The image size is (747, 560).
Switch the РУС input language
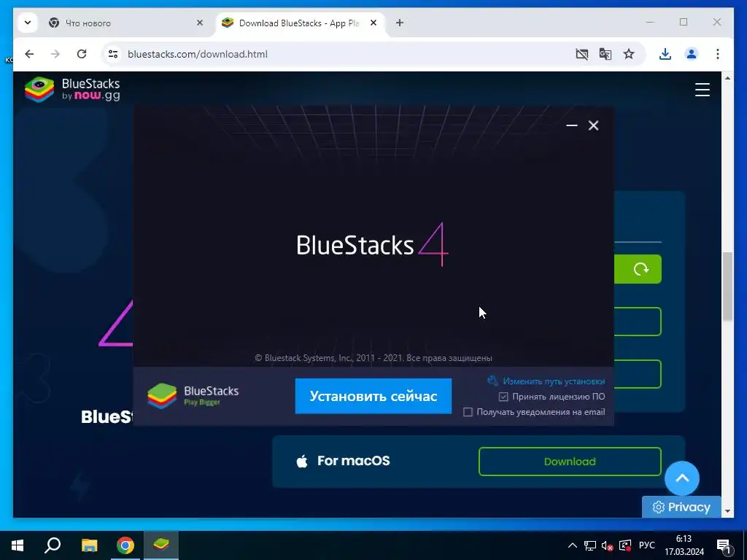point(646,545)
